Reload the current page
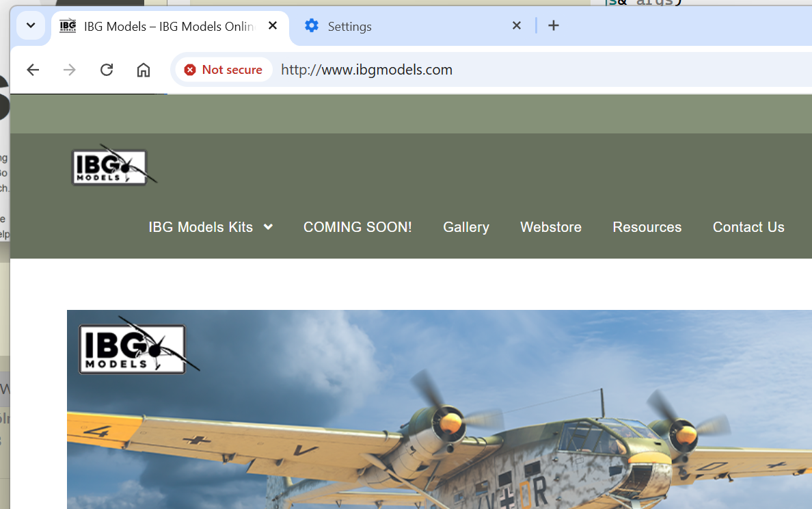The image size is (812, 509). coord(107,70)
